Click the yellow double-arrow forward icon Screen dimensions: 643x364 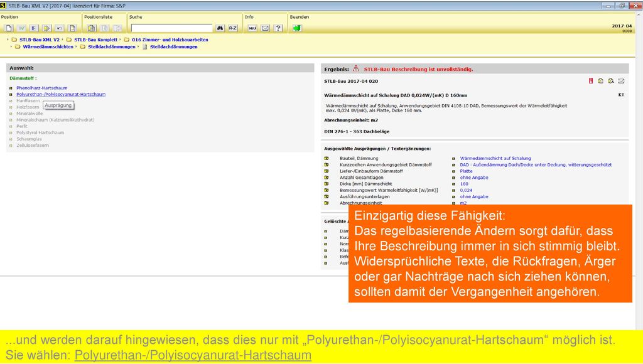click(46, 28)
